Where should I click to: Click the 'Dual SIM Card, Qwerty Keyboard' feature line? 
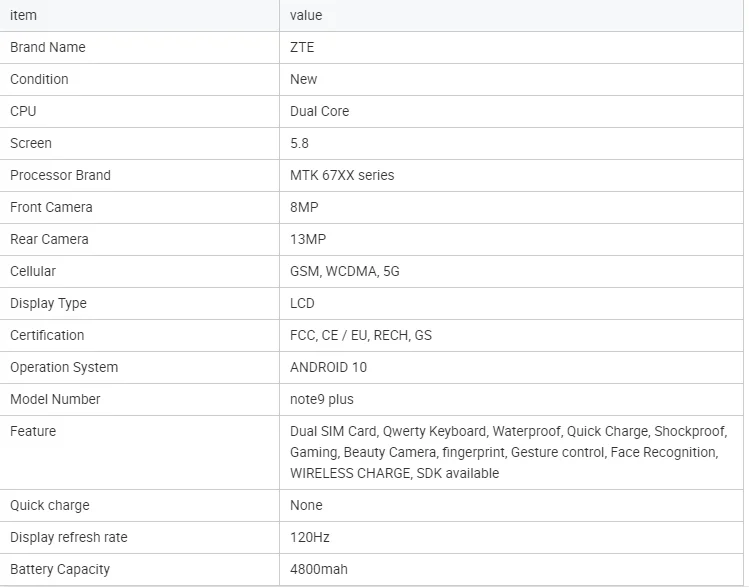pyautogui.click(x=509, y=431)
